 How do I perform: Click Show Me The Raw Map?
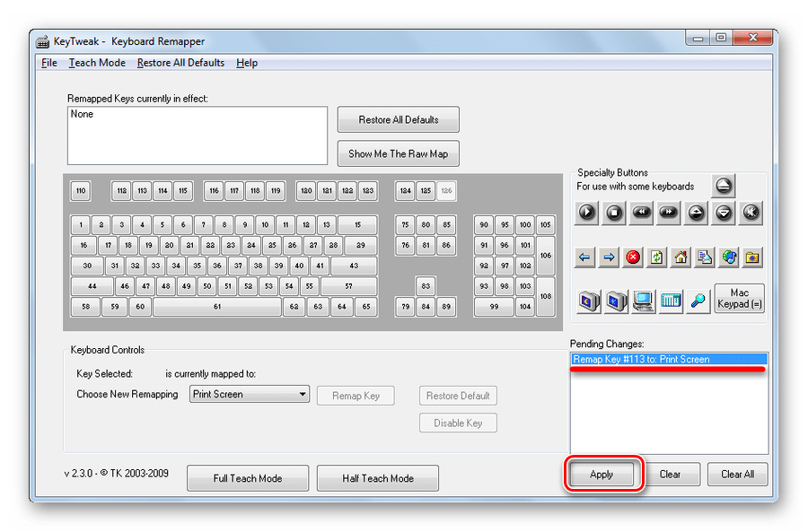click(398, 153)
